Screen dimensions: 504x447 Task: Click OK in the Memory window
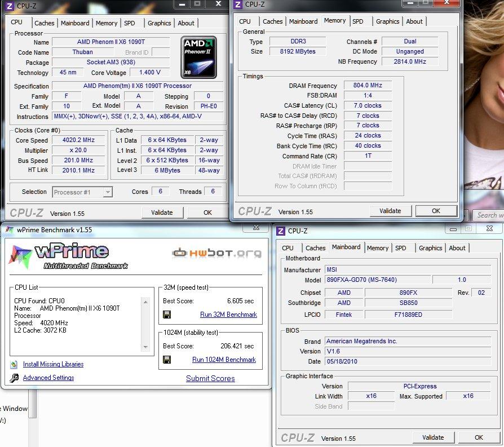[x=436, y=211]
